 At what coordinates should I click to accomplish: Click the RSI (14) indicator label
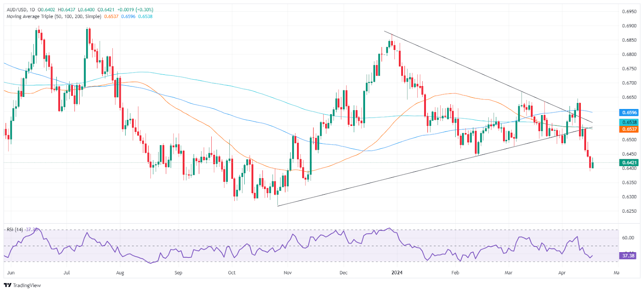pyautogui.click(x=15, y=230)
